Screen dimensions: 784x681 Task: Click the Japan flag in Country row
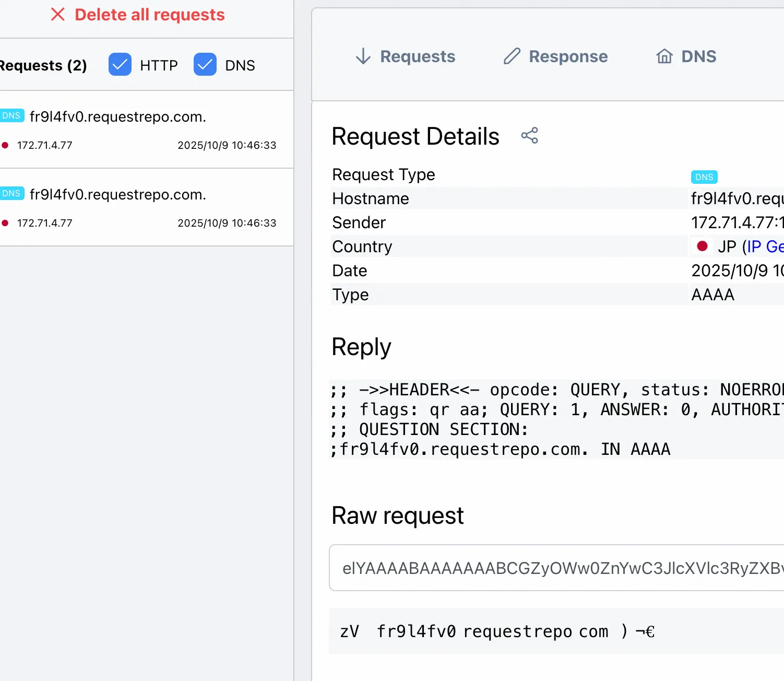pyautogui.click(x=702, y=246)
